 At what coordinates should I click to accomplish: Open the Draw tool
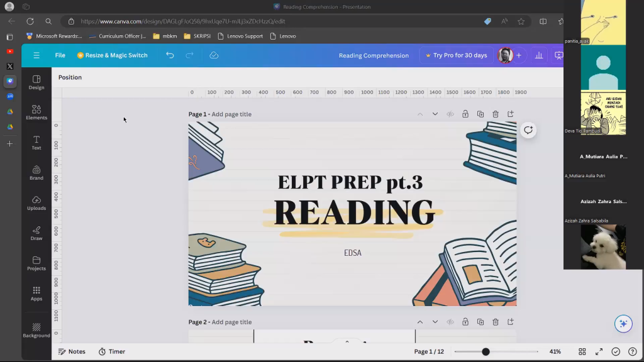36,233
